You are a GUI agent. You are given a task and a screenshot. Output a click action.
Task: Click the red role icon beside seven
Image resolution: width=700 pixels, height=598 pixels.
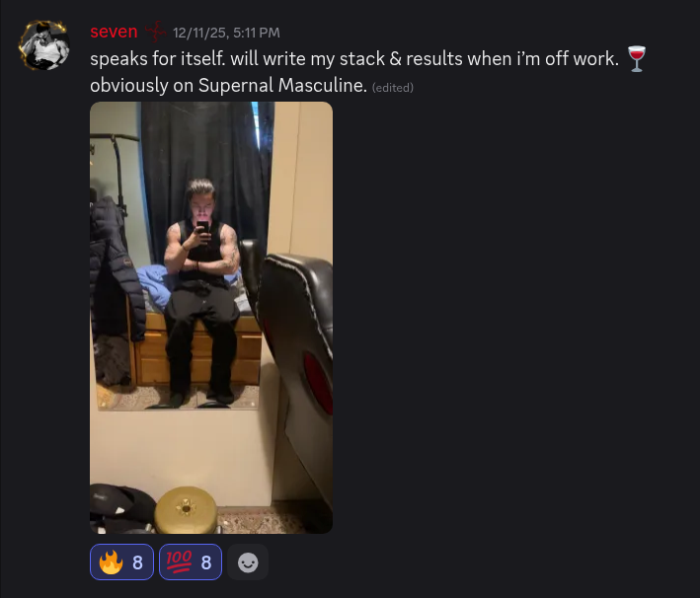pos(155,32)
